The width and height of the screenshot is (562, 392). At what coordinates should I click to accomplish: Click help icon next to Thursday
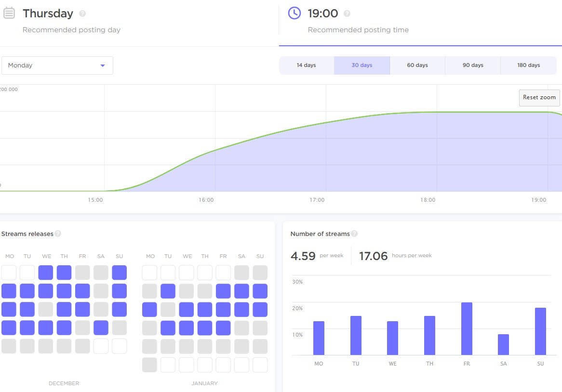coord(82,13)
